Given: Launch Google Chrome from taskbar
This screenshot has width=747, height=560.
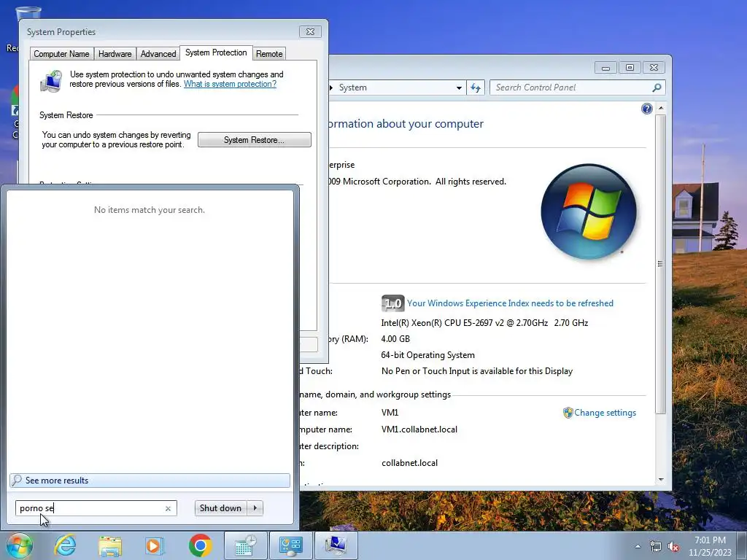Looking at the screenshot, I should click(200, 545).
